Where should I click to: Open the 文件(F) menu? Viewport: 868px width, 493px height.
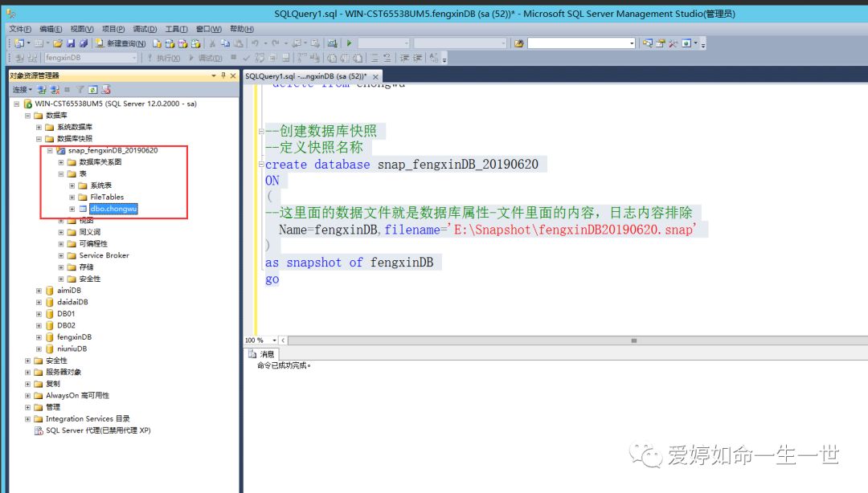point(20,29)
